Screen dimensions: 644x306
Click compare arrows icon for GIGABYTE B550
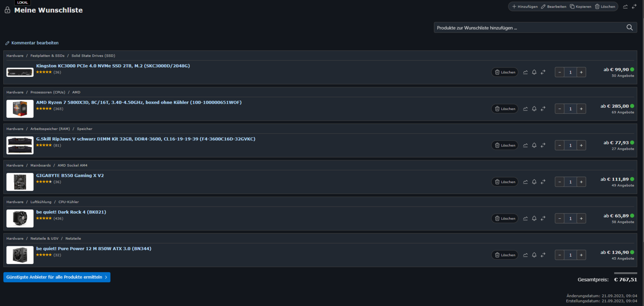543,182
